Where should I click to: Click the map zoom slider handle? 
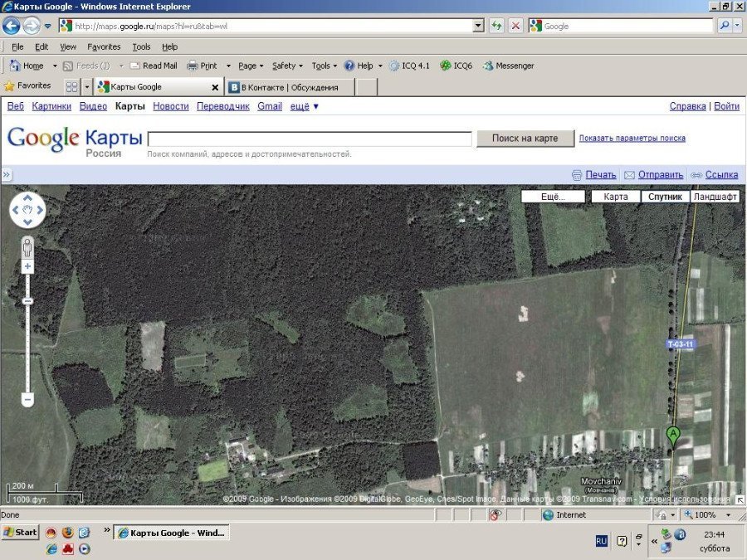pos(27,300)
